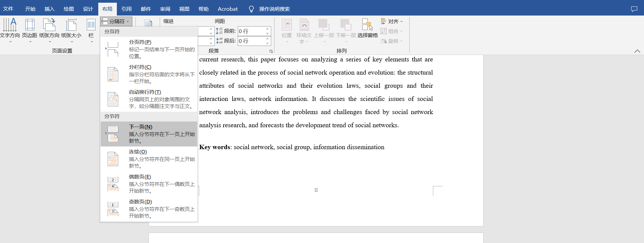Open the 旋转 rotate dropdown
Image resolution: width=644 pixels, height=243 pixels.
[392, 41]
